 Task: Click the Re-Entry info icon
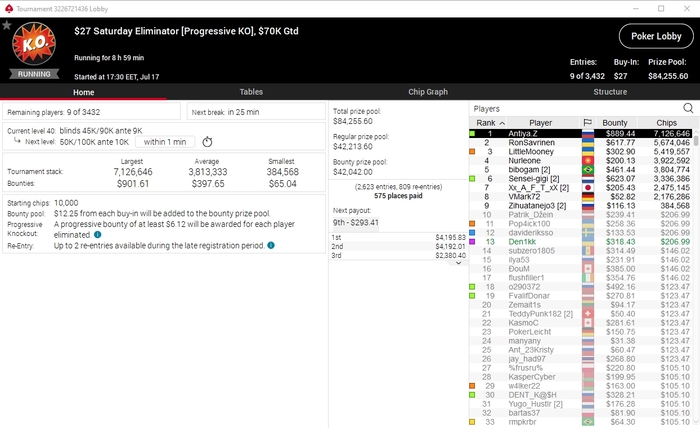(271, 245)
